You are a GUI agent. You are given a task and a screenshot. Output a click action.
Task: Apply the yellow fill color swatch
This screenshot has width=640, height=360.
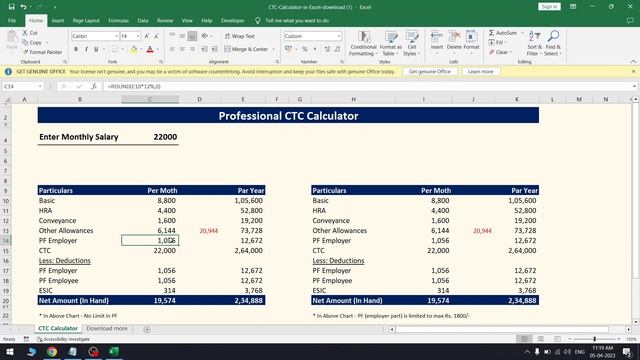pyautogui.click(x=133, y=49)
